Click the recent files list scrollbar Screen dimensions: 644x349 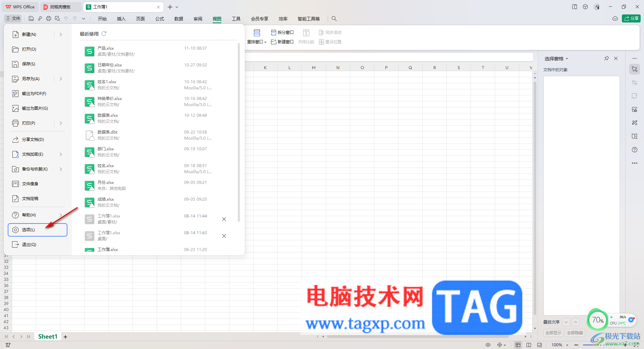click(239, 133)
